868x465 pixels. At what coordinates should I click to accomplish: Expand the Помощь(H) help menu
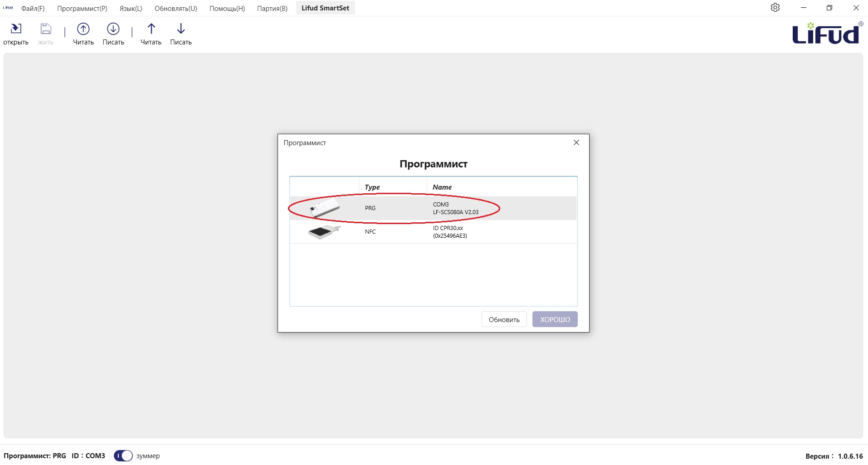(x=227, y=8)
